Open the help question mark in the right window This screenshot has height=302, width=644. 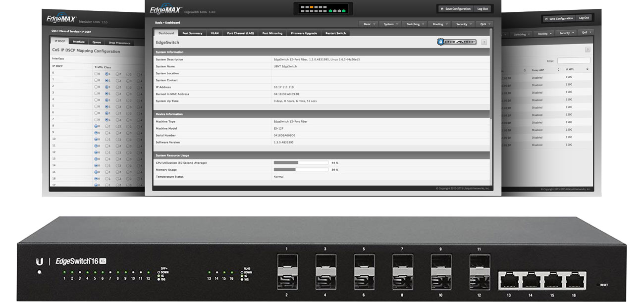pos(588,50)
